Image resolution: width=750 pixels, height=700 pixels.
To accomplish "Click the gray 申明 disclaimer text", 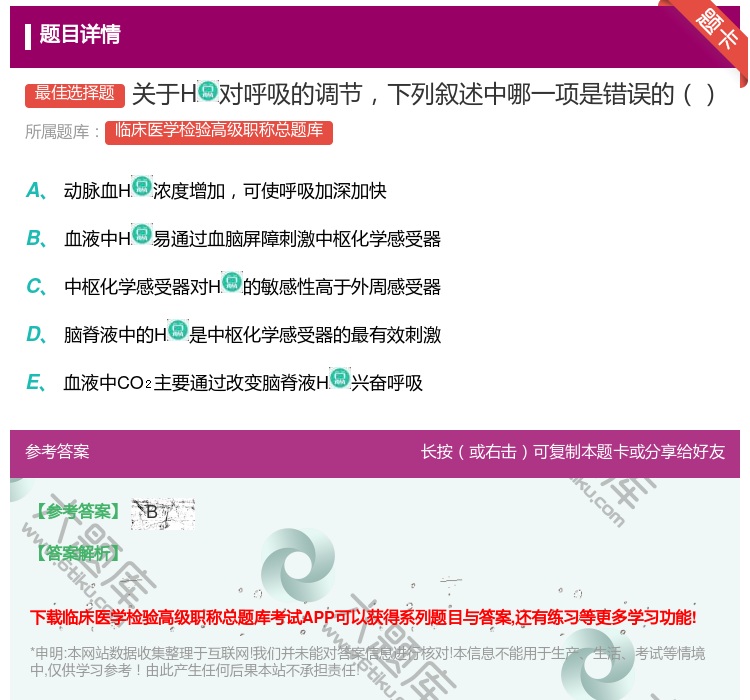I will [x=367, y=662].
